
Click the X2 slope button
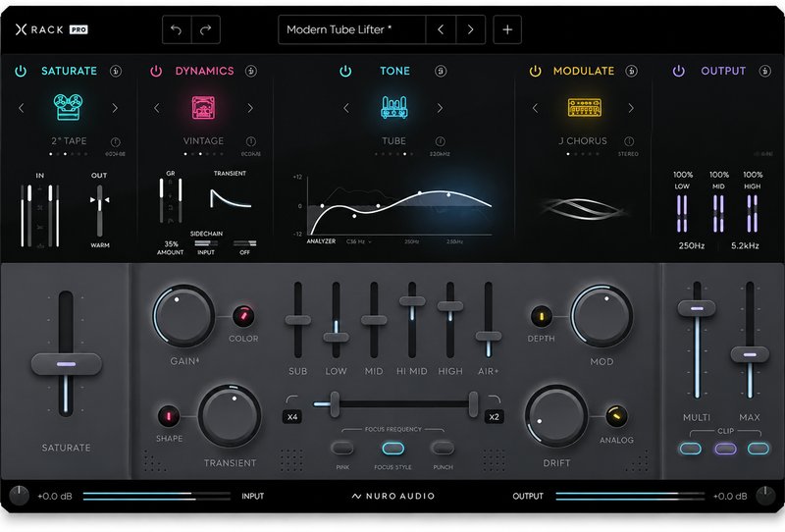(494, 417)
